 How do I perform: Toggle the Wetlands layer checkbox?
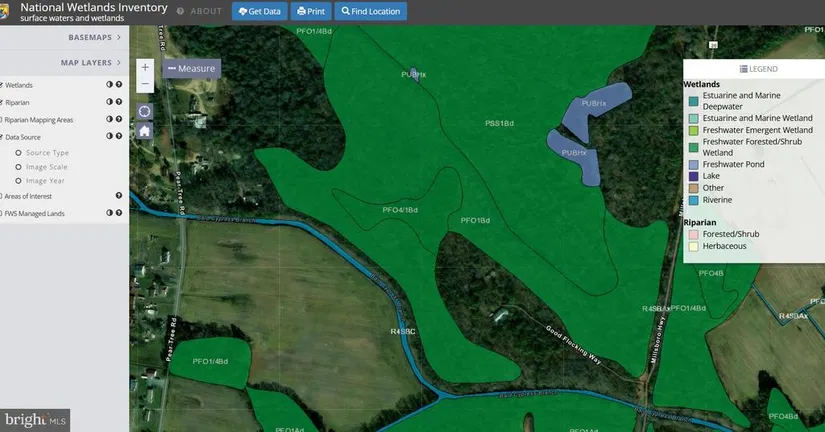2,85
